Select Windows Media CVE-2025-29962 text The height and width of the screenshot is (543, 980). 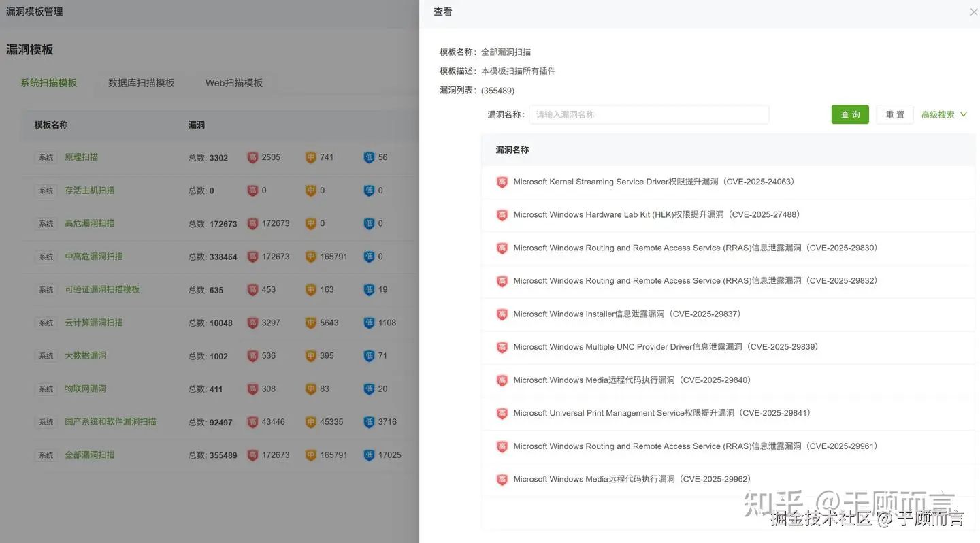coord(632,480)
